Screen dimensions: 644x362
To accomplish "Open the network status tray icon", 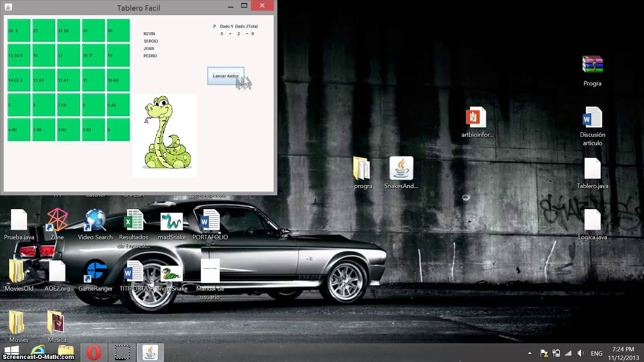I will 569,353.
